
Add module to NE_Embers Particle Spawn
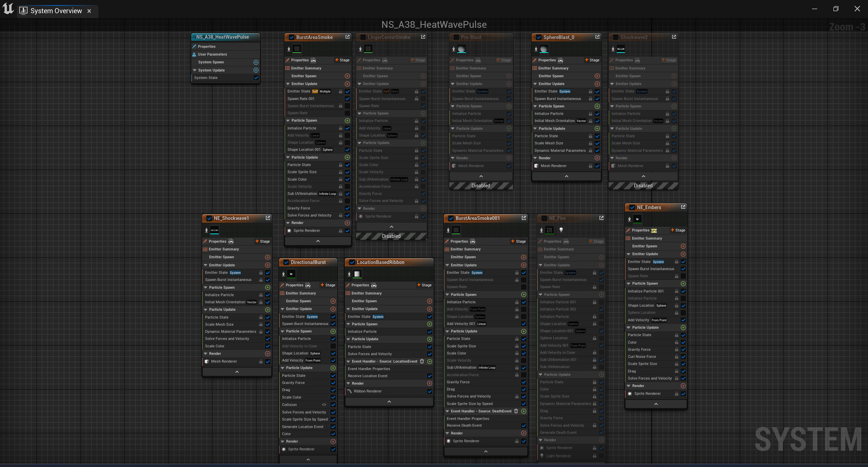coord(683,284)
